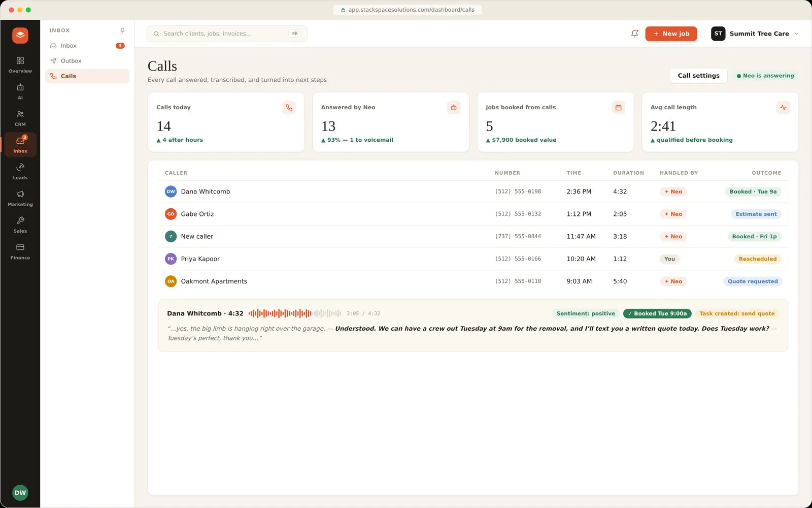Seek in the Dana Whitcomb call waveform
This screenshot has width=812, height=508.
(295, 313)
